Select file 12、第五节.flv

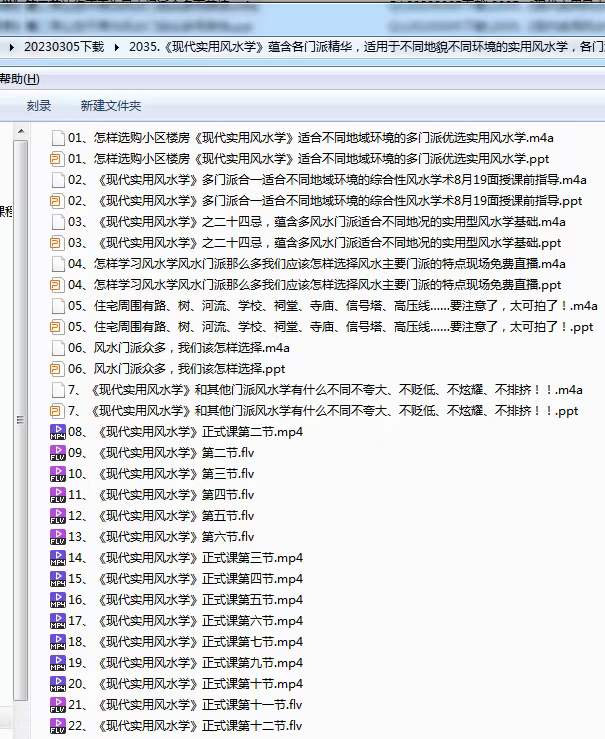[x=161, y=516]
